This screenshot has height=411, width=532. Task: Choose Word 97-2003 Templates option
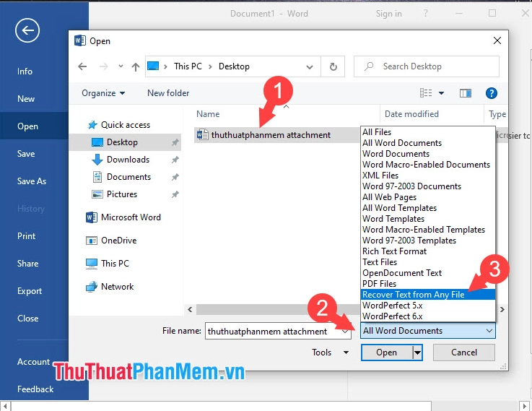coord(427,241)
